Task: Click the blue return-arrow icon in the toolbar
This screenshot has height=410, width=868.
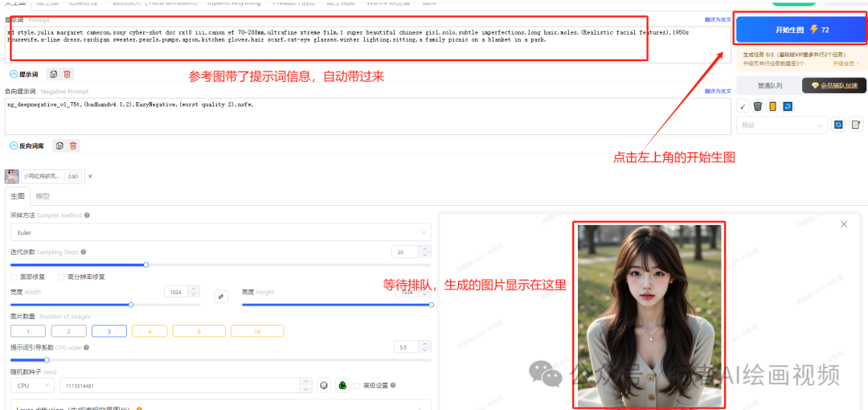Action: pos(788,106)
